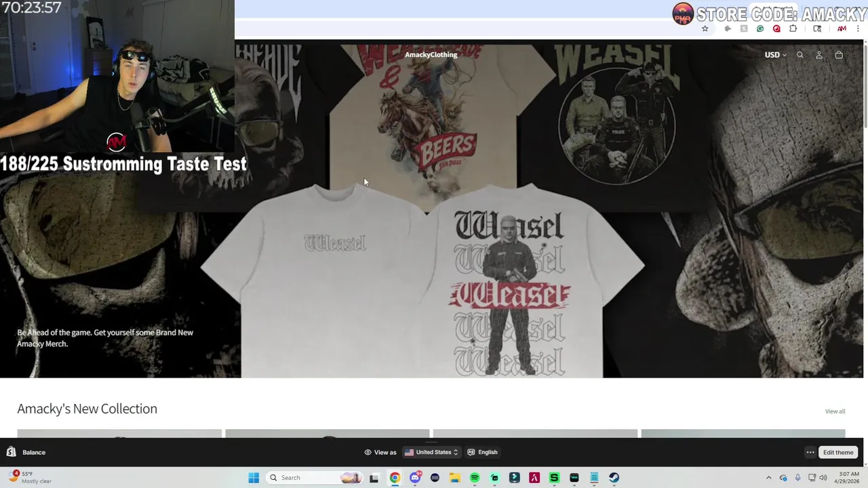Bookmark this page with the star icon

(x=705, y=28)
